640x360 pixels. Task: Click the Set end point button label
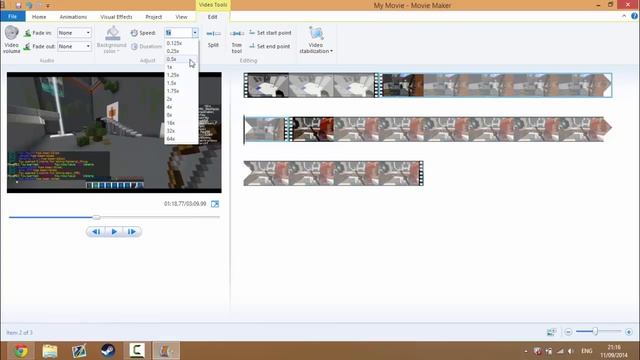pyautogui.click(x=273, y=47)
